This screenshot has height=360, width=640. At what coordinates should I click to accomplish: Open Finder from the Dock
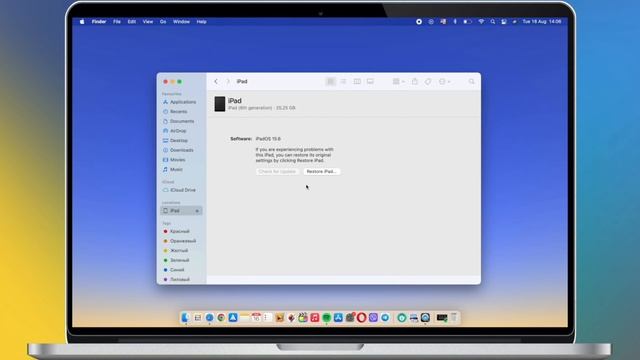tap(186, 318)
